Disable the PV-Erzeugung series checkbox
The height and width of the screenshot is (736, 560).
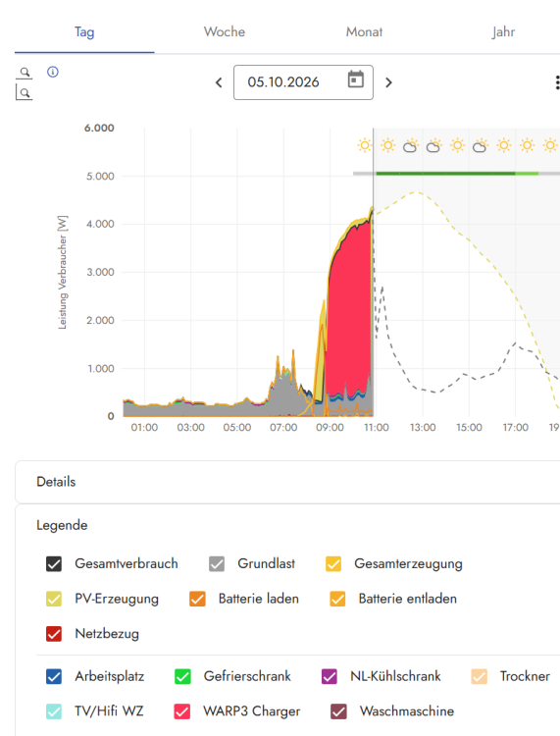(x=54, y=599)
